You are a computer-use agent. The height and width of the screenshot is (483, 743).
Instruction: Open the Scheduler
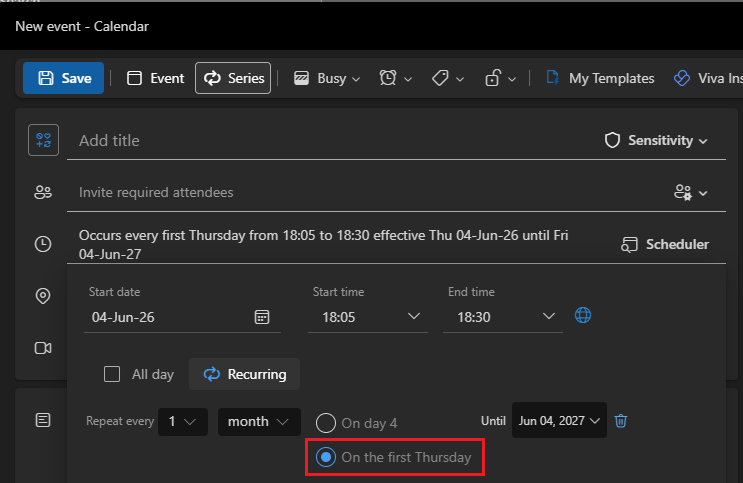coord(665,244)
